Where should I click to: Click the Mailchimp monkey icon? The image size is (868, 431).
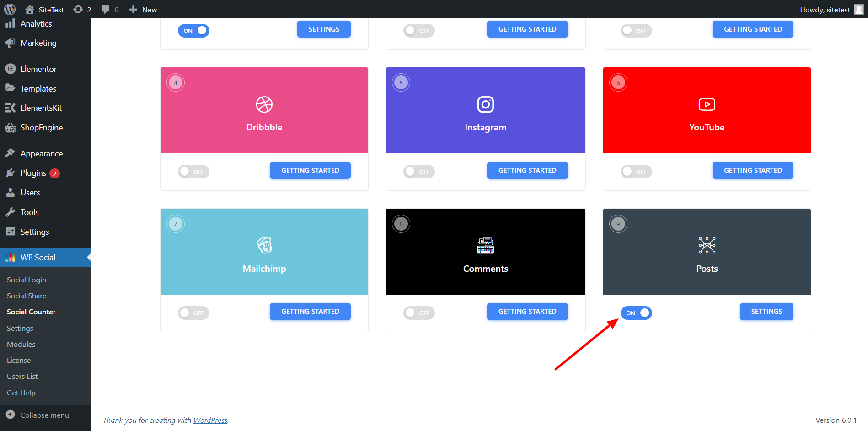click(264, 245)
